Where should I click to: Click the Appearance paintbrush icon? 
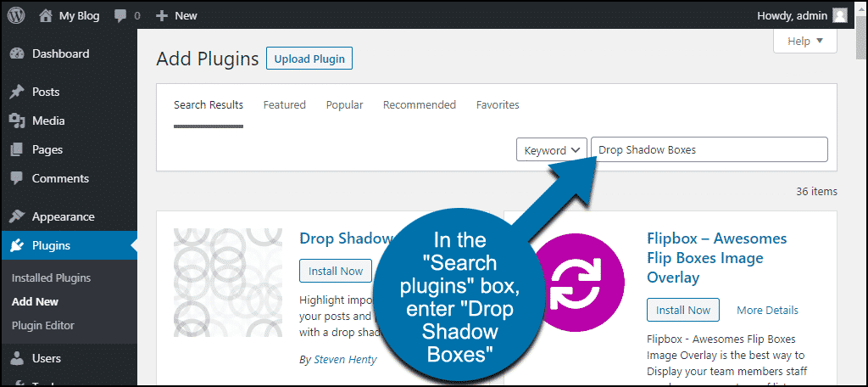click(17, 216)
